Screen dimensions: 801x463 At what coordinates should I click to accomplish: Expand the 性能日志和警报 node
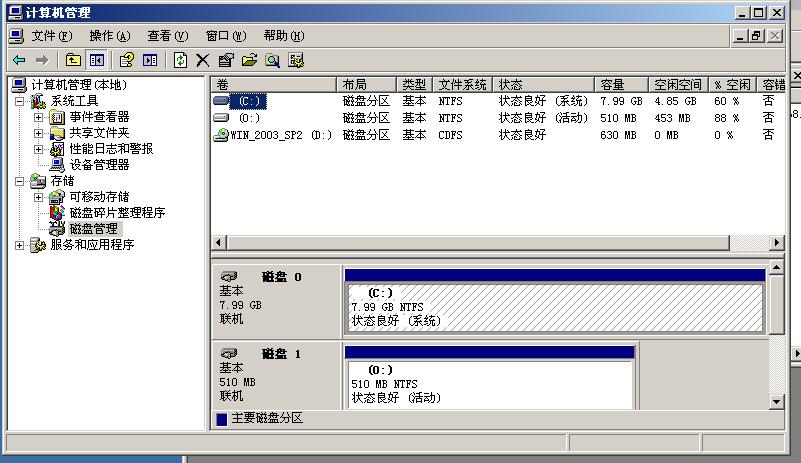(38, 149)
